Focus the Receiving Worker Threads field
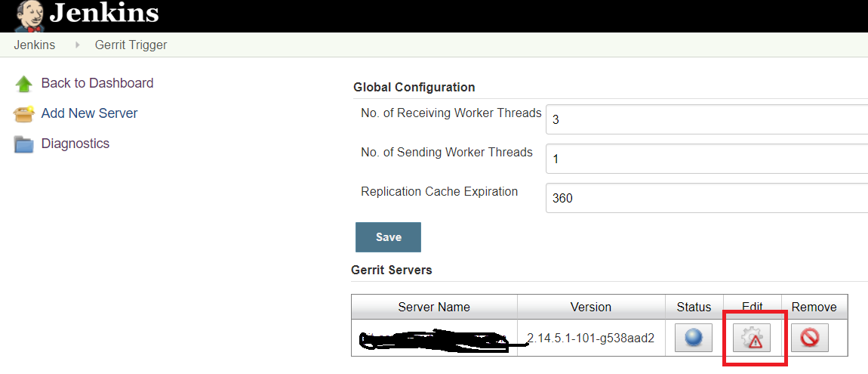This screenshot has height=374, width=868. coord(707,119)
